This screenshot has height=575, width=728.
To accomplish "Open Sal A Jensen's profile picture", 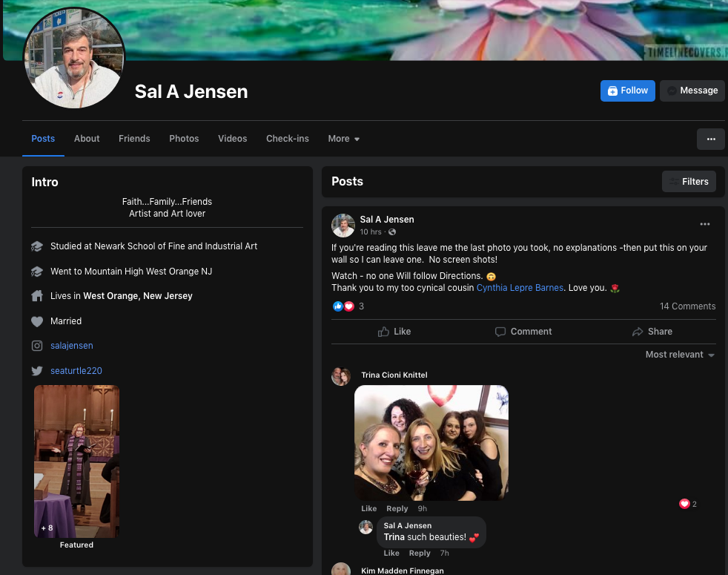I will [x=74, y=58].
